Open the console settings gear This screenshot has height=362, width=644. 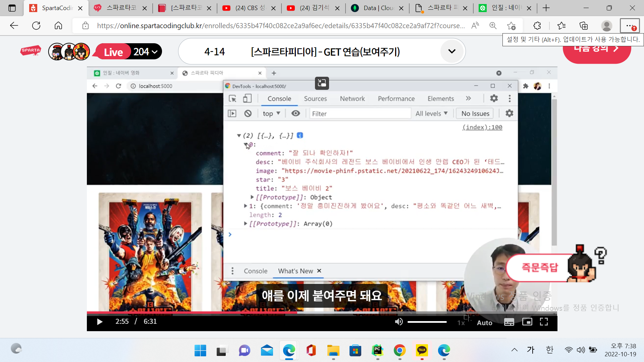[x=509, y=113]
